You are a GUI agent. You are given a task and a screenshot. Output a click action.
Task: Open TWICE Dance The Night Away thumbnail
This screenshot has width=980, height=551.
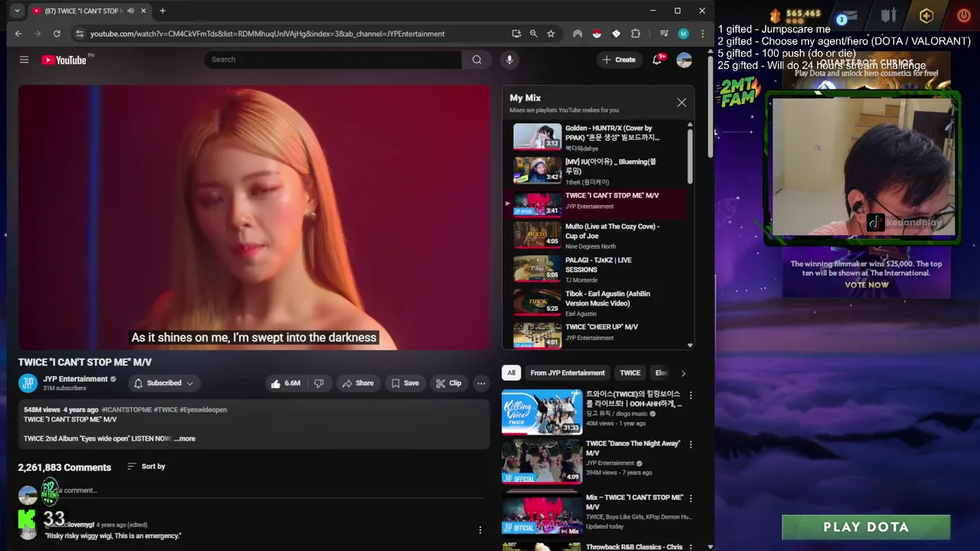[542, 461]
